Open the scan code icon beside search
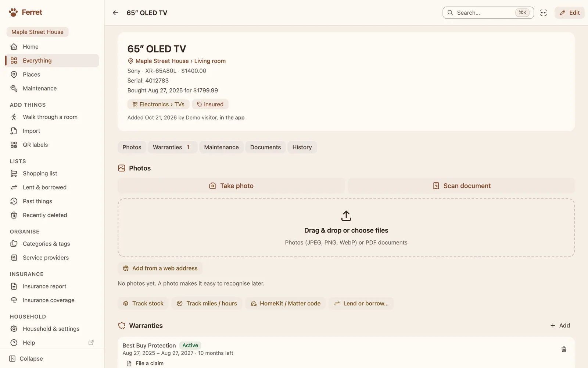This screenshot has width=588, height=368. coord(544,13)
